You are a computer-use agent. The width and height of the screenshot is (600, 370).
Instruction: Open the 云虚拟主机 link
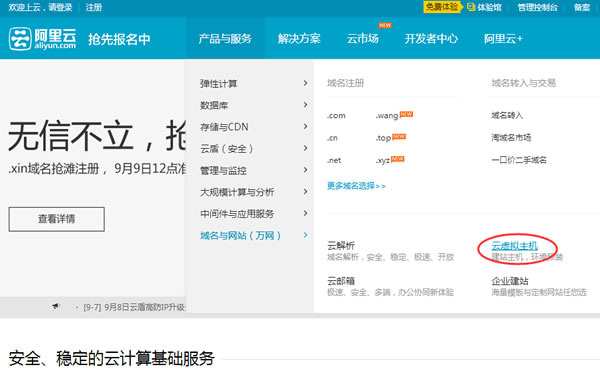pos(514,245)
